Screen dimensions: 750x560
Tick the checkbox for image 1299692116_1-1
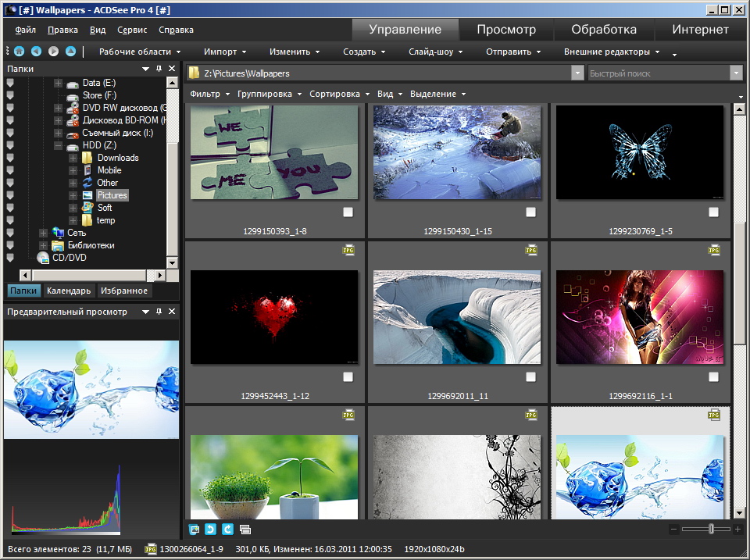click(x=713, y=377)
